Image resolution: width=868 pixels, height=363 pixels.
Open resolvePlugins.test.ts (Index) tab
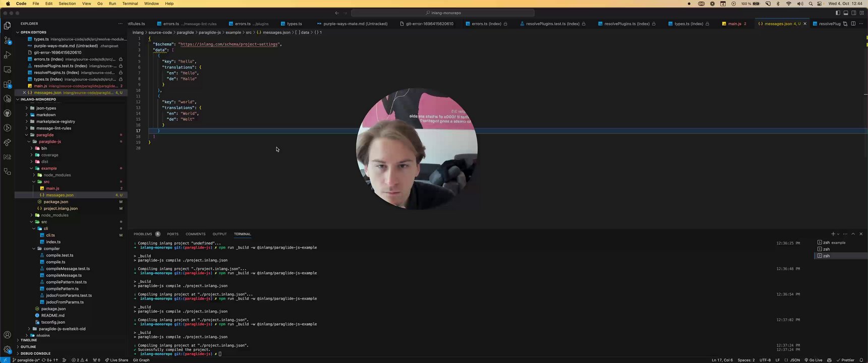(x=553, y=24)
